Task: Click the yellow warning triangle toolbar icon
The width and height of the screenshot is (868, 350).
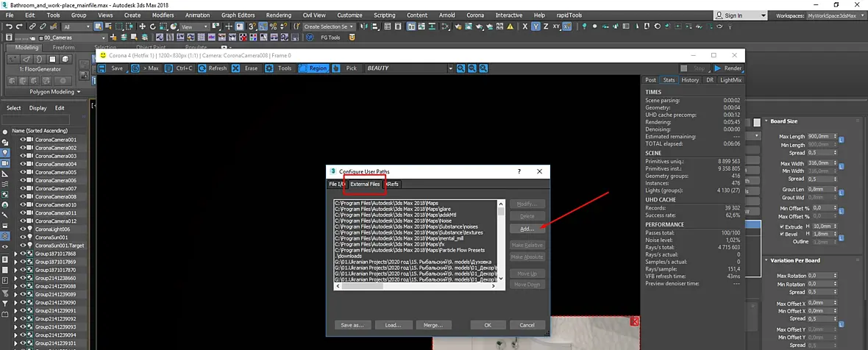Action: (x=510, y=26)
